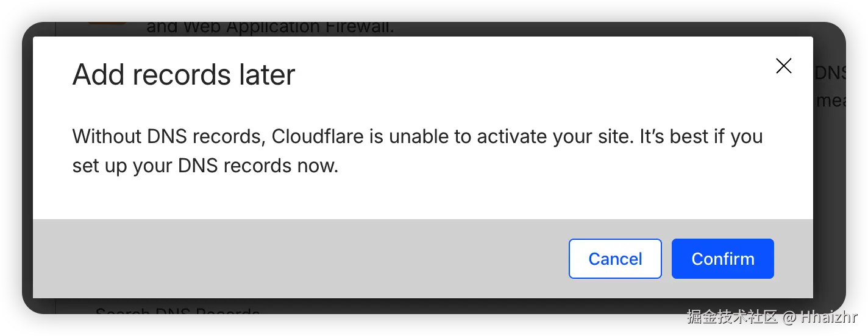Click the "Without DNS records" opening text
The height and width of the screenshot is (336, 868).
pos(167,136)
